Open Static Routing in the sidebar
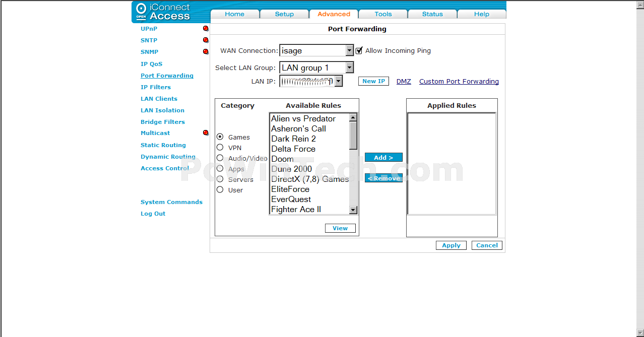 pos(163,145)
